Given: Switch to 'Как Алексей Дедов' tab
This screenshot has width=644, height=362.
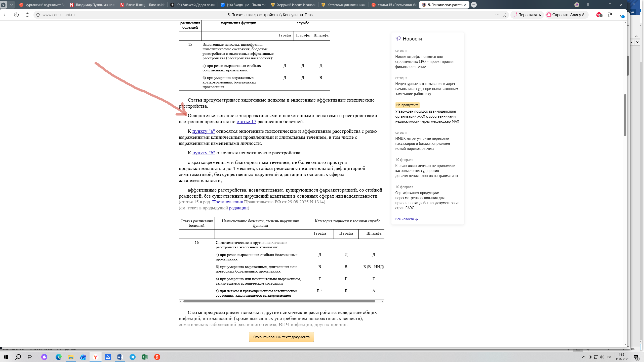Looking at the screenshot, I should pos(193,5).
